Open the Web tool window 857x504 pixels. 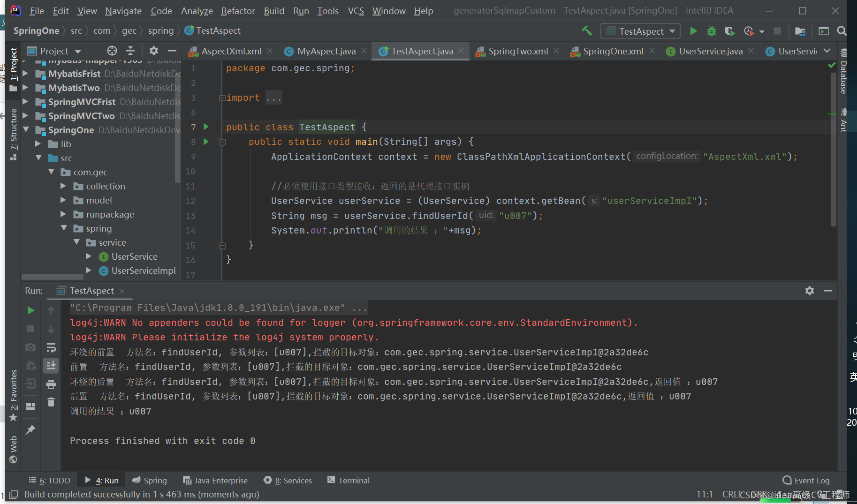click(14, 449)
